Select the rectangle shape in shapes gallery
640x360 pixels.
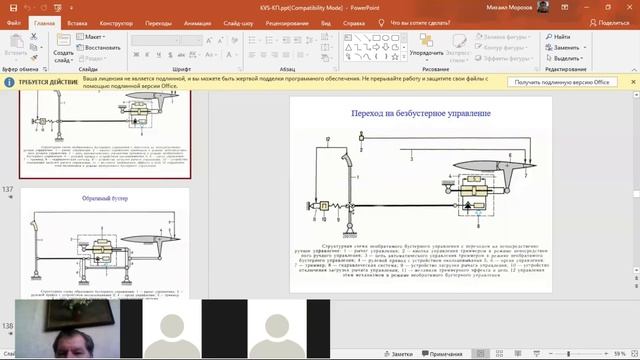point(376,38)
